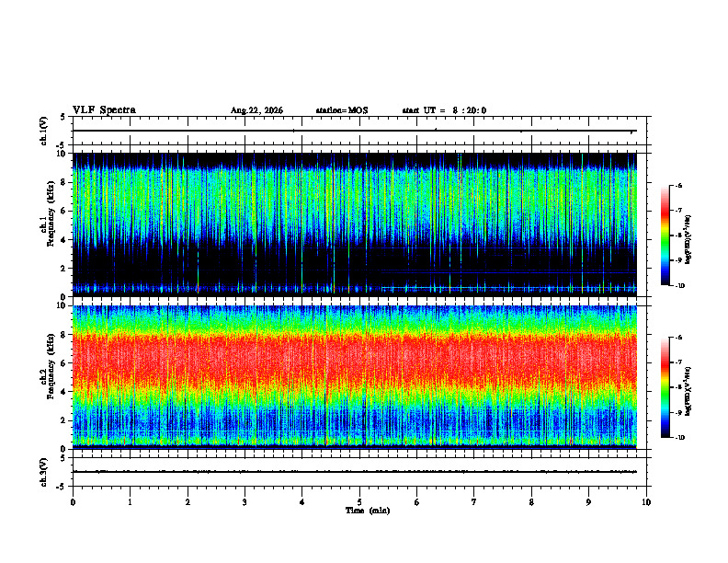Select the 0 minute tick label on time axis

pos(73,502)
